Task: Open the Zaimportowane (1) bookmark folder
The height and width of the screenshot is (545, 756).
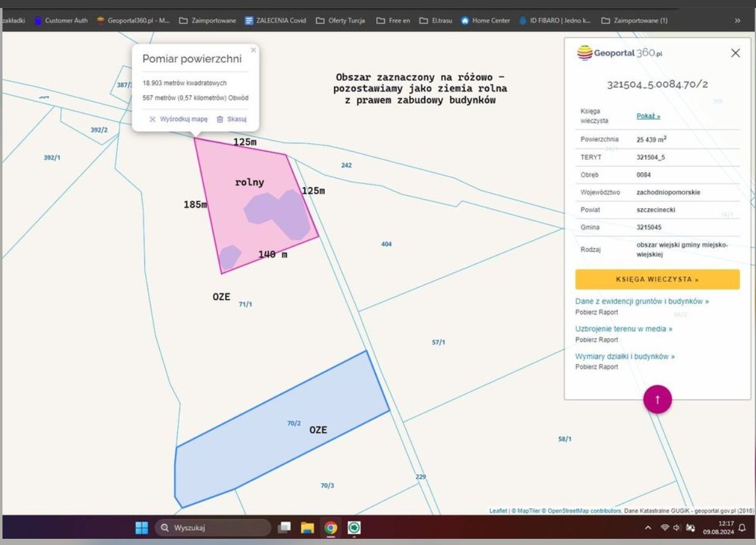Action: coord(634,20)
